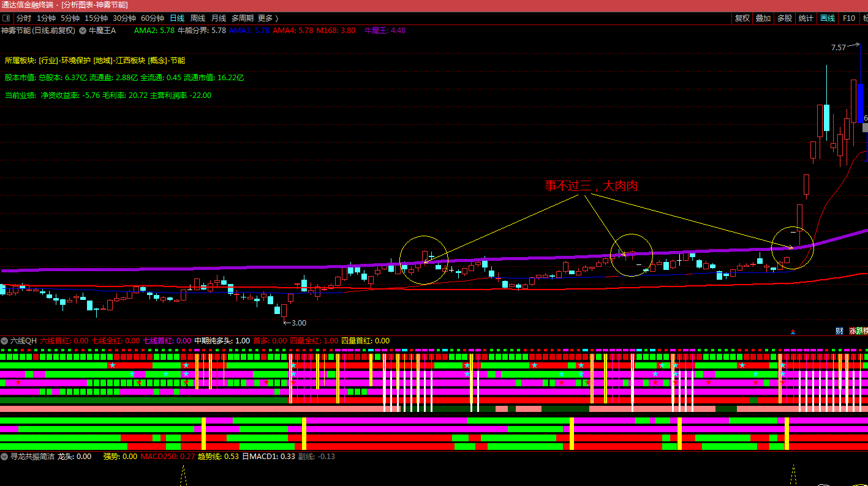Click the 复权 adjustment button

[742, 18]
